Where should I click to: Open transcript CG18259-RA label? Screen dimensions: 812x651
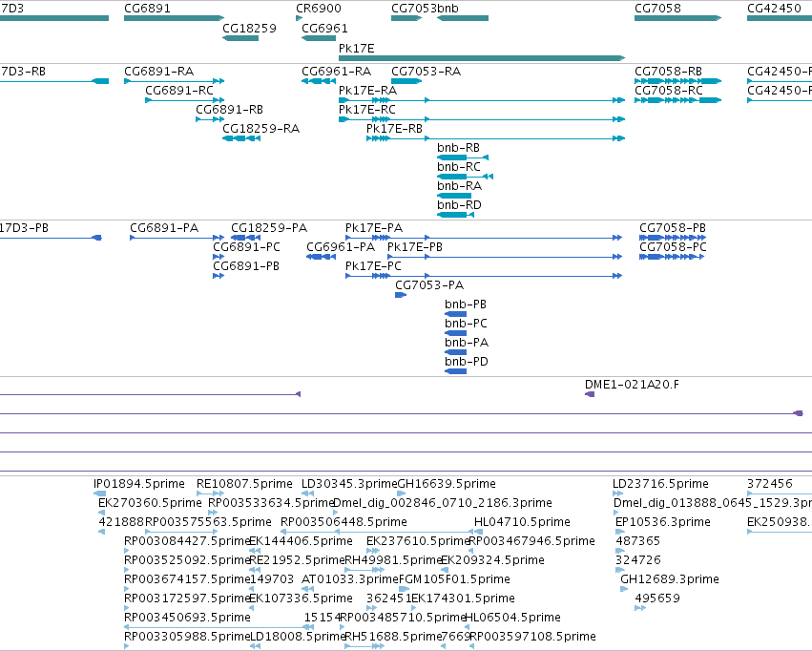[261, 129]
